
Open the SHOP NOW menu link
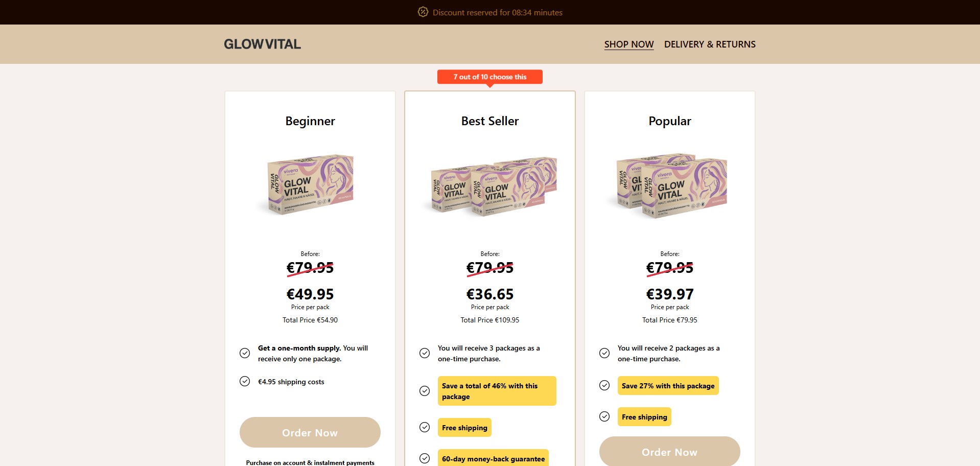(x=628, y=44)
